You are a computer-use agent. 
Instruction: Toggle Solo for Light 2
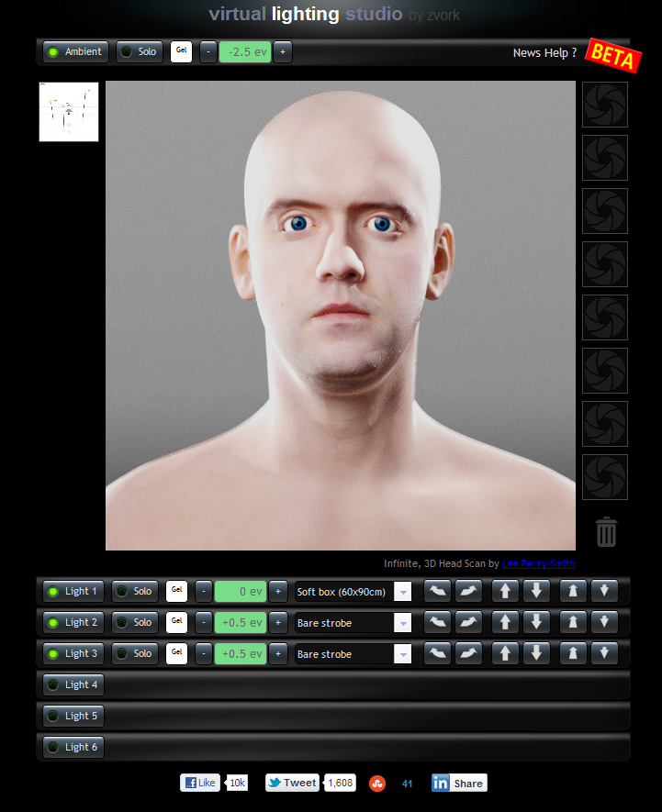[x=134, y=623]
